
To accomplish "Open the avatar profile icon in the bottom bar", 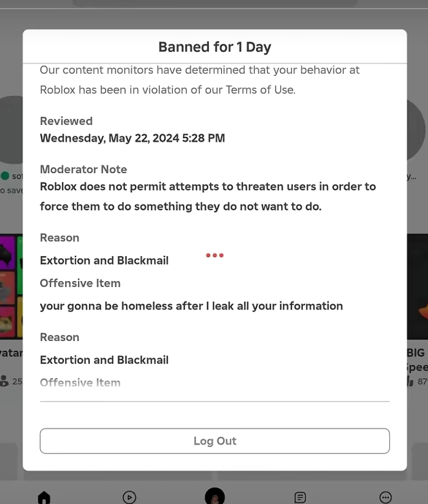I will point(214,497).
